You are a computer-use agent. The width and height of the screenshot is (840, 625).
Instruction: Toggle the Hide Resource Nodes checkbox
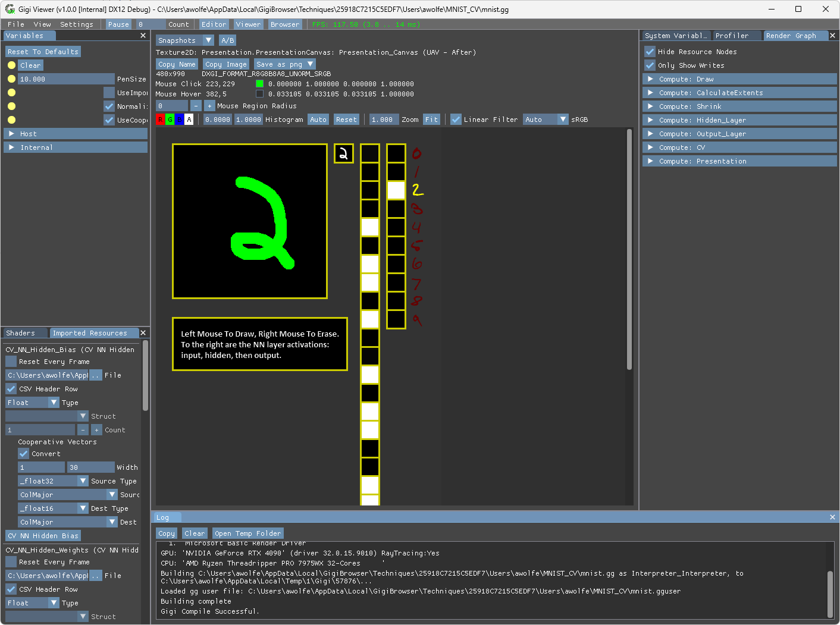coord(650,52)
